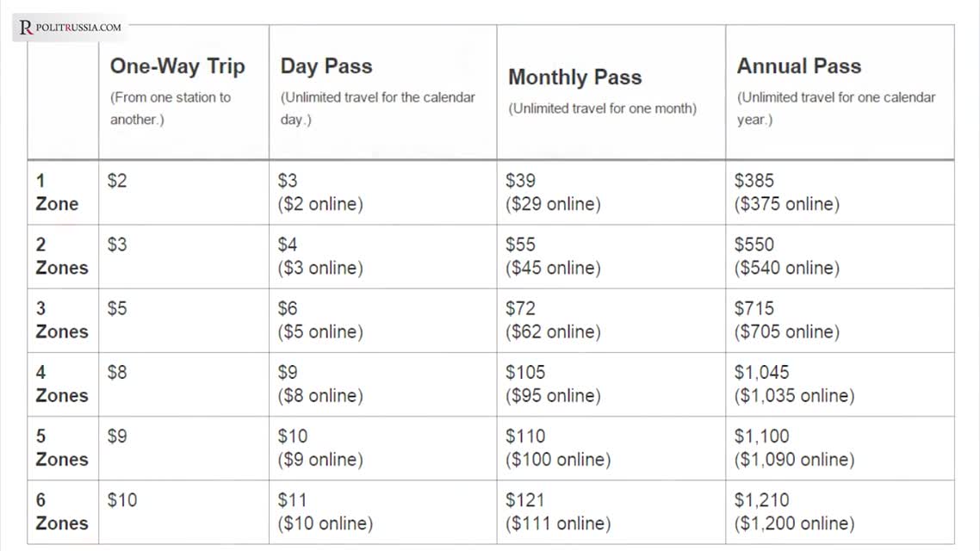Select the $1,200 online annual price
The width and height of the screenshot is (980, 551).
pyautogui.click(x=794, y=523)
